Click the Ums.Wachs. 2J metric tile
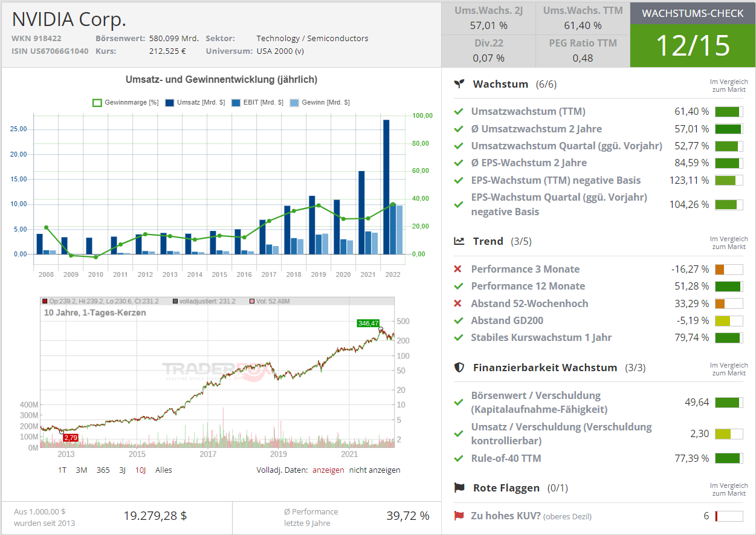Screen dimensions: 756x535 click(488, 18)
